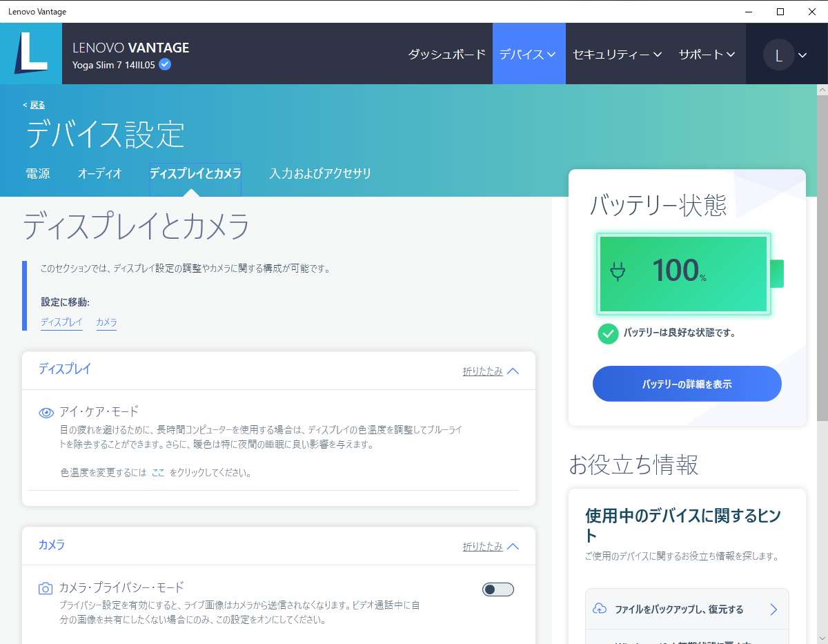The width and height of the screenshot is (828, 644).
Task: Collapse the ディスプレイ section
Action: tap(491, 371)
